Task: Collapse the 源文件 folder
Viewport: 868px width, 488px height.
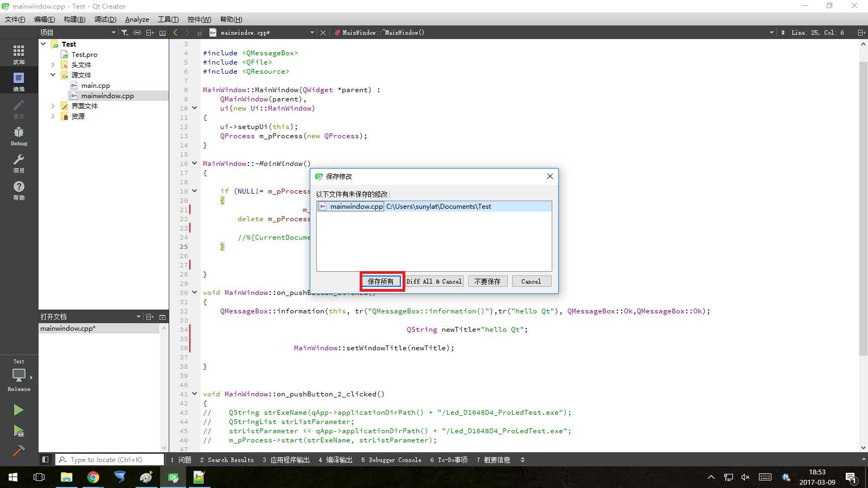Action: (x=53, y=75)
